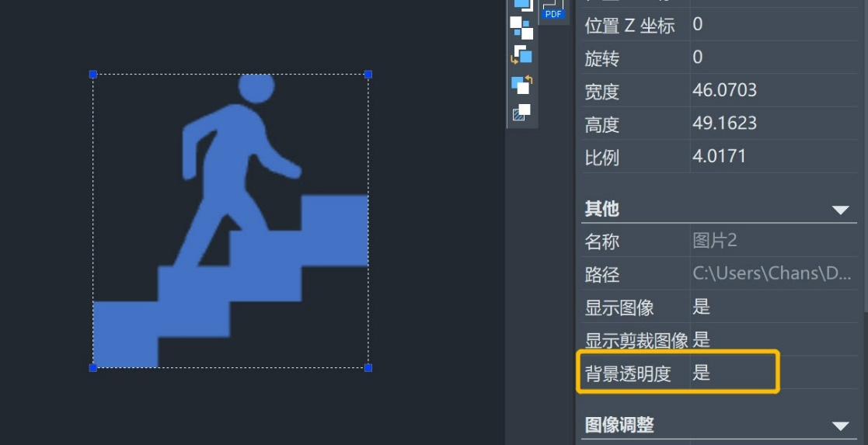Click the top-right blue selection grip
The width and height of the screenshot is (868, 445).
(368, 75)
